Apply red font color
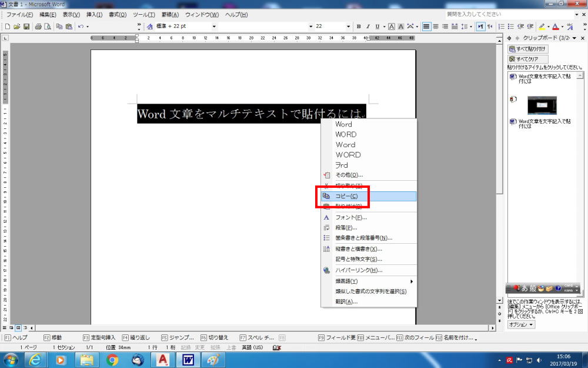Image resolution: width=588 pixels, height=368 pixels. 556,26
